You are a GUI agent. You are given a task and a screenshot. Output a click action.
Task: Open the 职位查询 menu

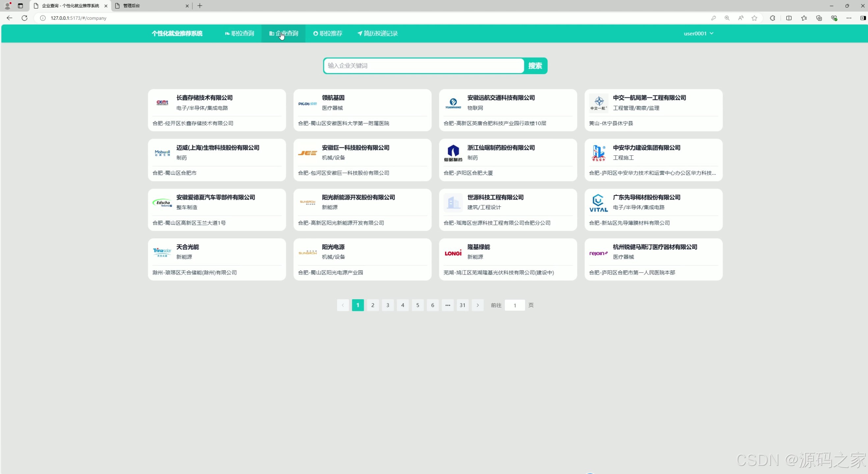point(240,33)
